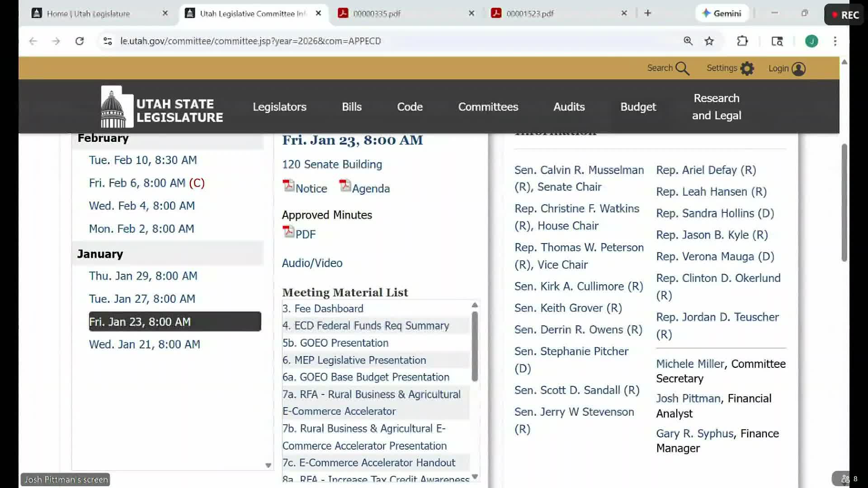The image size is (868, 488).
Task: Reload the page
Action: click(x=80, y=41)
